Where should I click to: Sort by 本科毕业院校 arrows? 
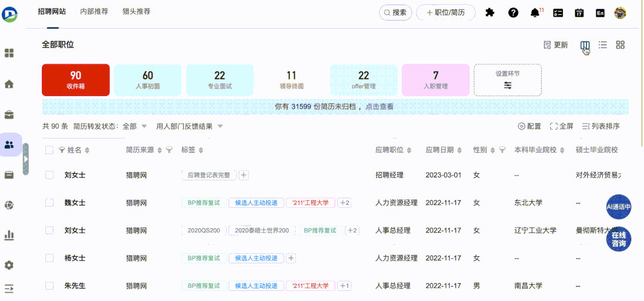point(562,150)
